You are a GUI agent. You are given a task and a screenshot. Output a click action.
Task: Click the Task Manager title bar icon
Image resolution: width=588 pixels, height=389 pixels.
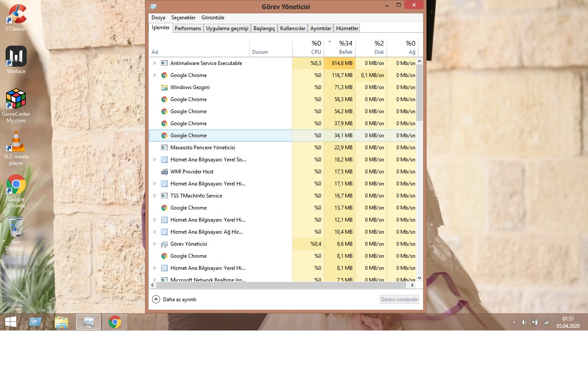pos(153,6)
